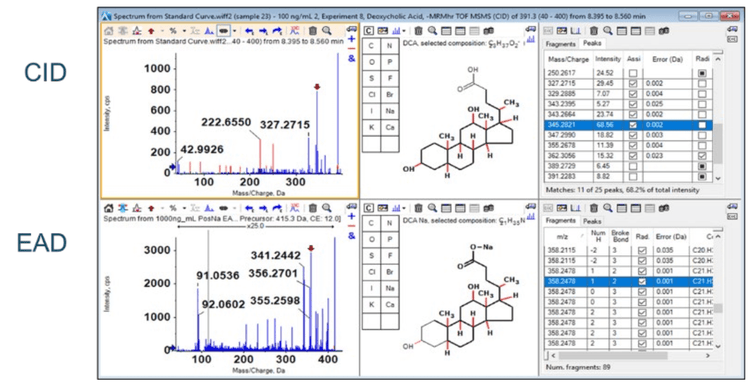
Task: Click the binoculars icon in the top peaks panel
Action: (x=663, y=31)
